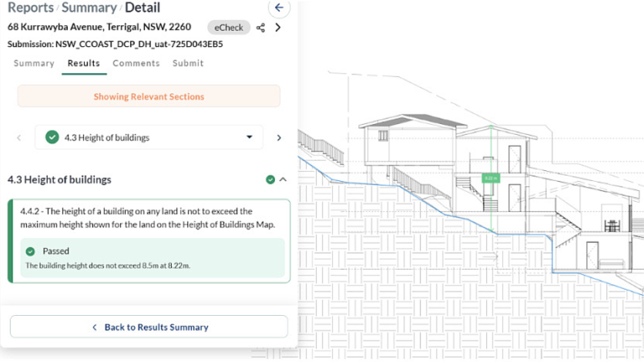Click the green check in the 4.3 section header
This screenshot has height=362, width=644.
point(270,179)
